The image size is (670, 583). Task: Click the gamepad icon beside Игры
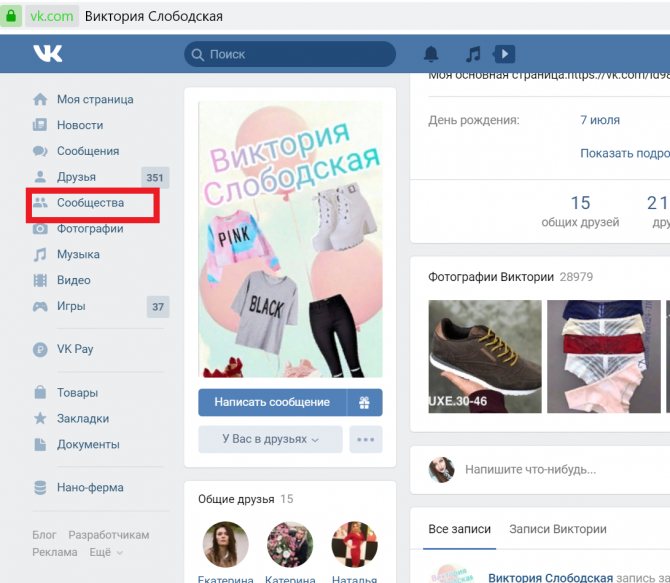[40, 306]
